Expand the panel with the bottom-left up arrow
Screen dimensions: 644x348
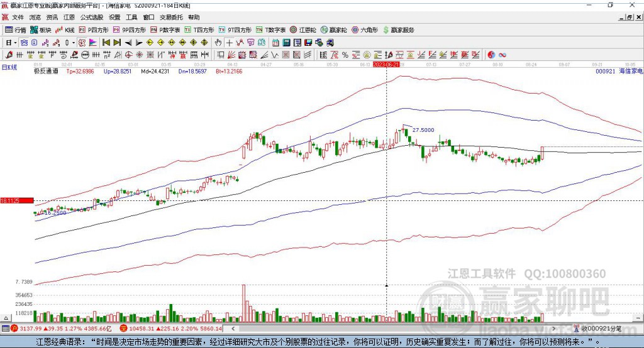6,318
